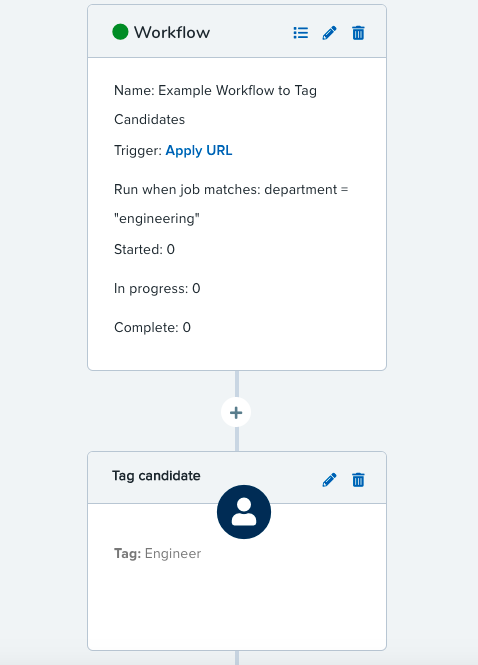Screen dimensions: 478x665
Task: Edit the Tag candidate step
Action: click(x=330, y=480)
